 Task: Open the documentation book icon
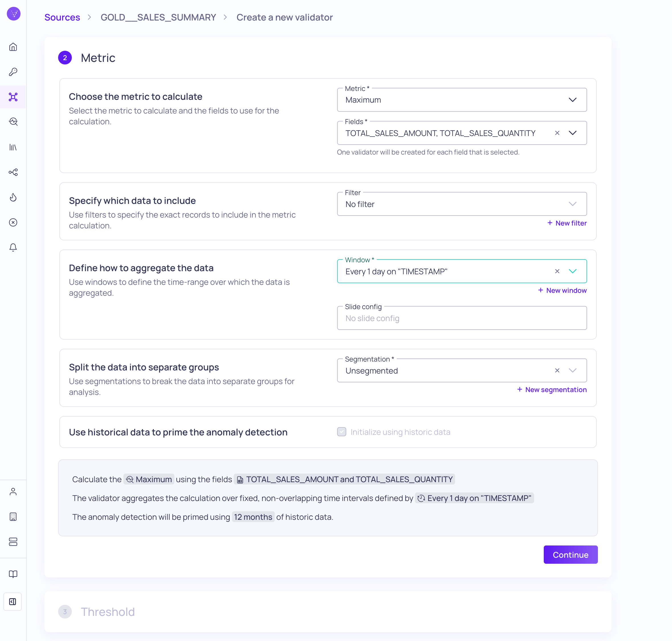(13, 574)
